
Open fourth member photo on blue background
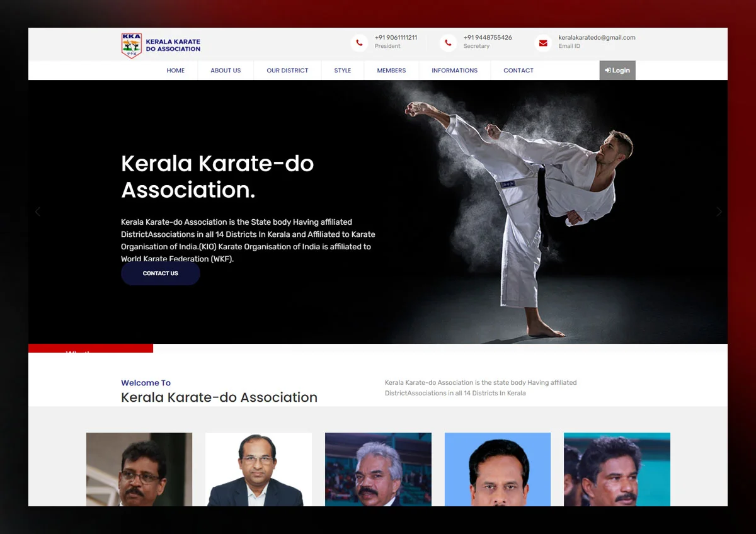[498, 469]
